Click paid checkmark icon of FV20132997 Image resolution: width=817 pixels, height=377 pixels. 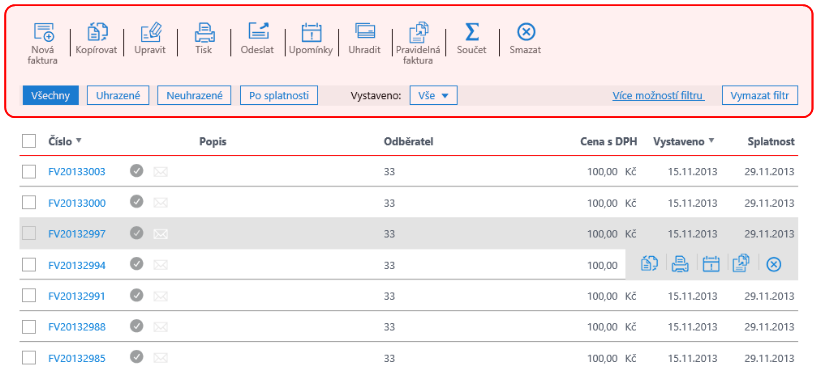pos(137,233)
